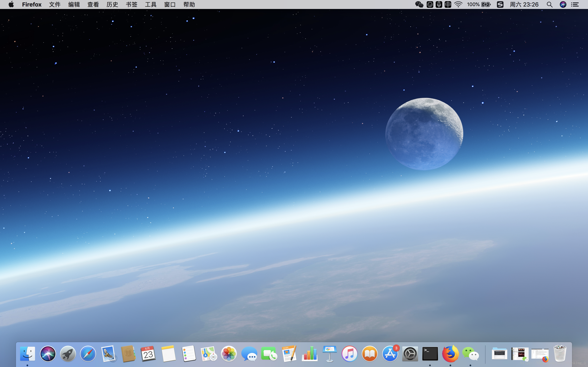The height and width of the screenshot is (367, 588).
Task: Open the WeChat menu bar status icon
Action: (x=419, y=4)
